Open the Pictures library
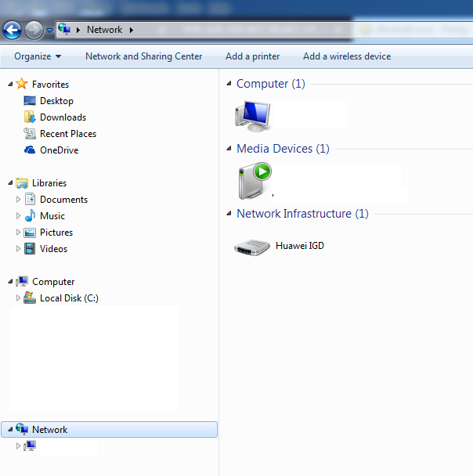473x476 pixels. pos(56,233)
